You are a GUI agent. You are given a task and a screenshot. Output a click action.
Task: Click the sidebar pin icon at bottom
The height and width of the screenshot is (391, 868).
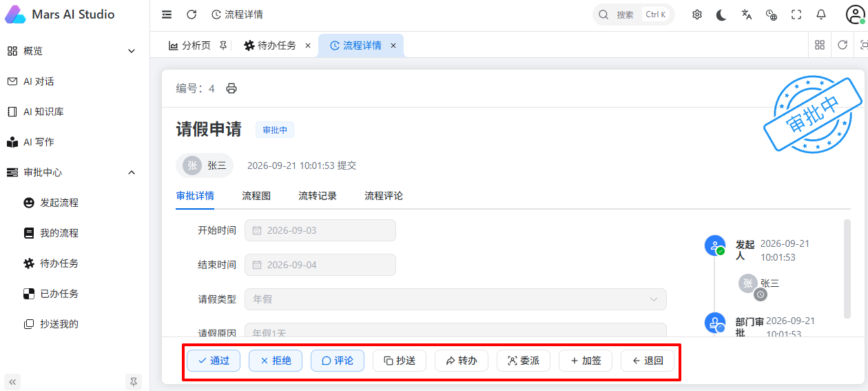point(134,381)
